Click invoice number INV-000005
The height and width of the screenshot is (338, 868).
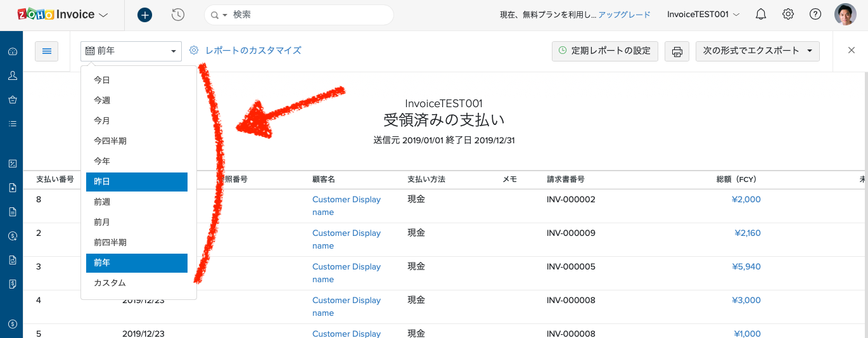[571, 266]
